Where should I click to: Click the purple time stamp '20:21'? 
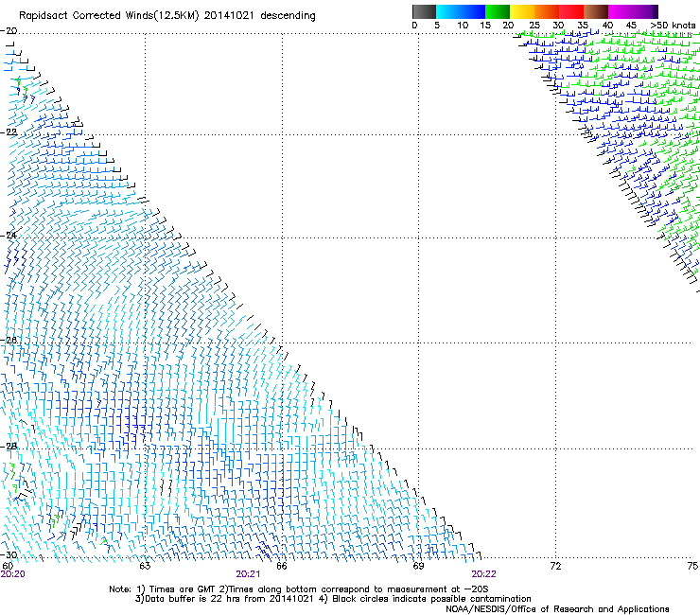pyautogui.click(x=248, y=574)
